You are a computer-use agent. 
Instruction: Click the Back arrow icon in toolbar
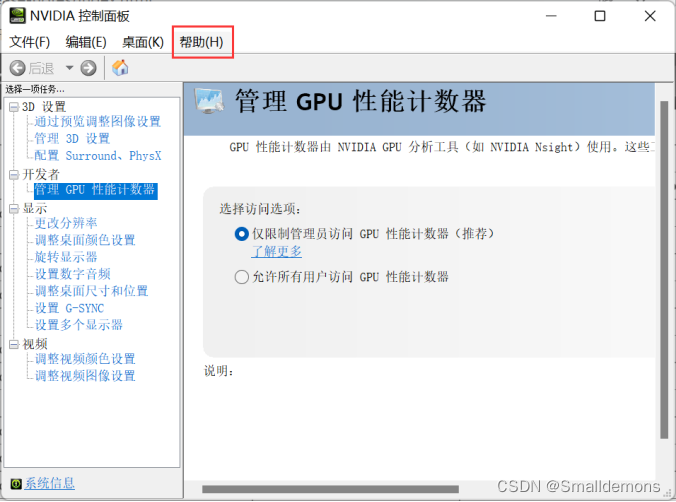pos(18,68)
